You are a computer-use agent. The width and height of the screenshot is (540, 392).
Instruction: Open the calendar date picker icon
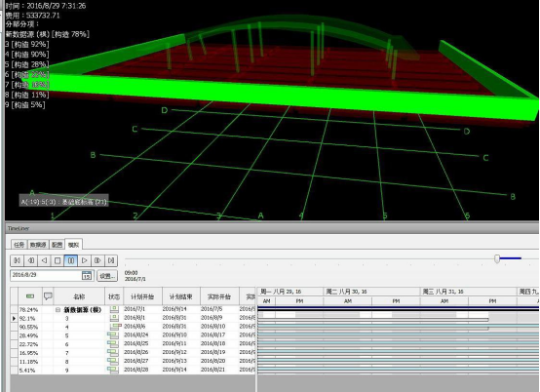pos(87,276)
